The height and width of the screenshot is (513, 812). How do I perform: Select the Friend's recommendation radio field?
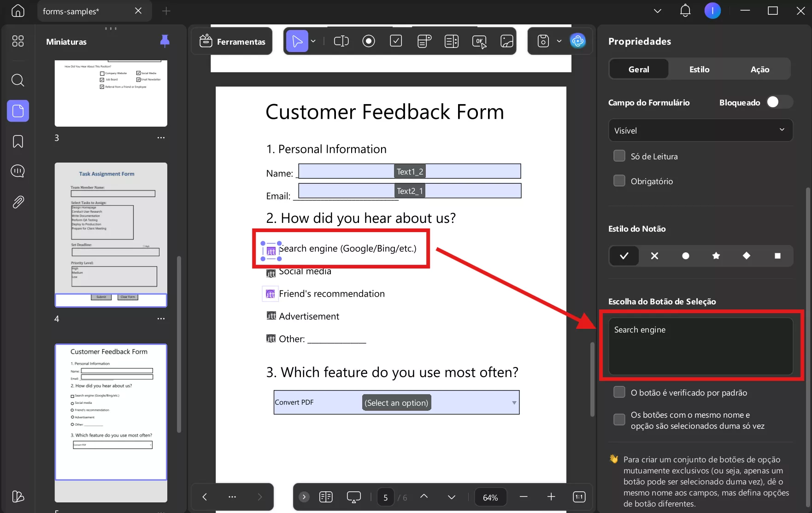[271, 294]
